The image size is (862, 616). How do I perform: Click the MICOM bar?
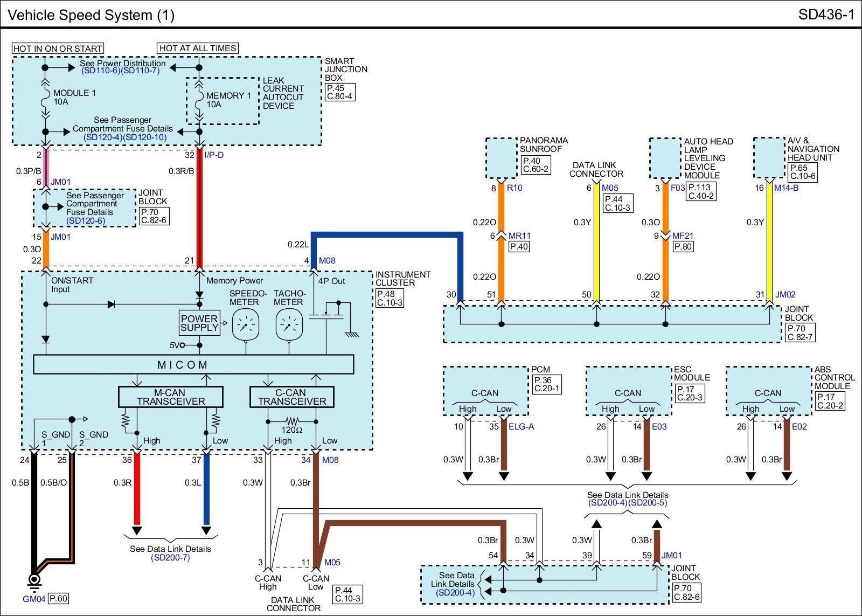(x=193, y=365)
